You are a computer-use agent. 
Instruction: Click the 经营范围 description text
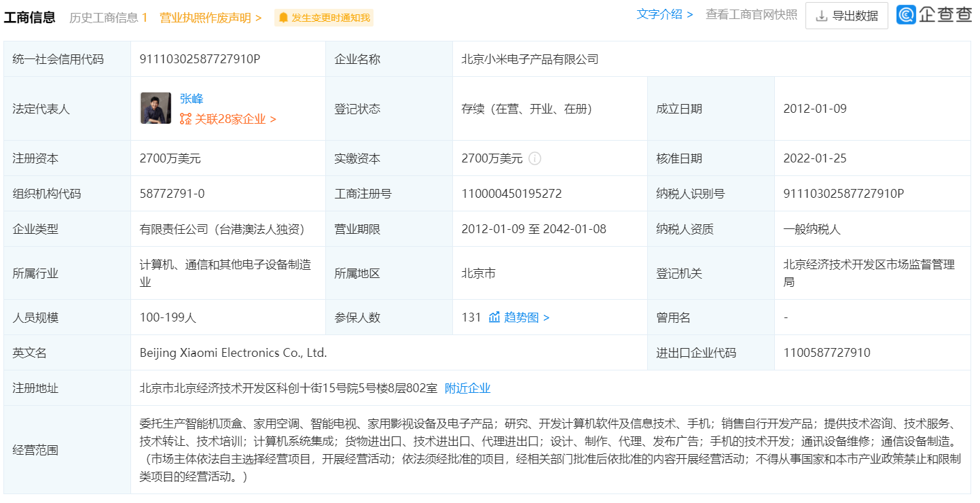point(550,450)
